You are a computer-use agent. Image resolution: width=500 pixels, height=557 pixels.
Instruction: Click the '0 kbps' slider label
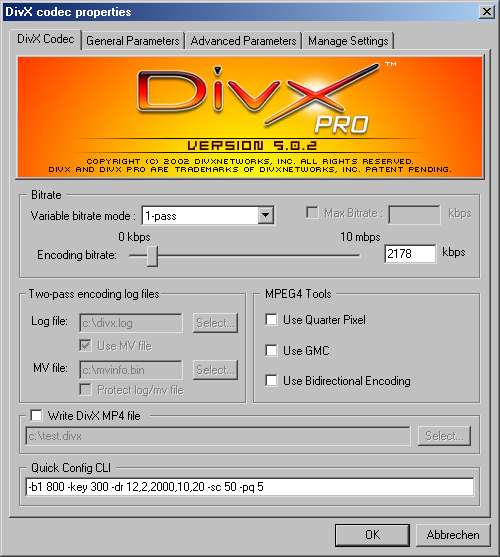[134, 237]
